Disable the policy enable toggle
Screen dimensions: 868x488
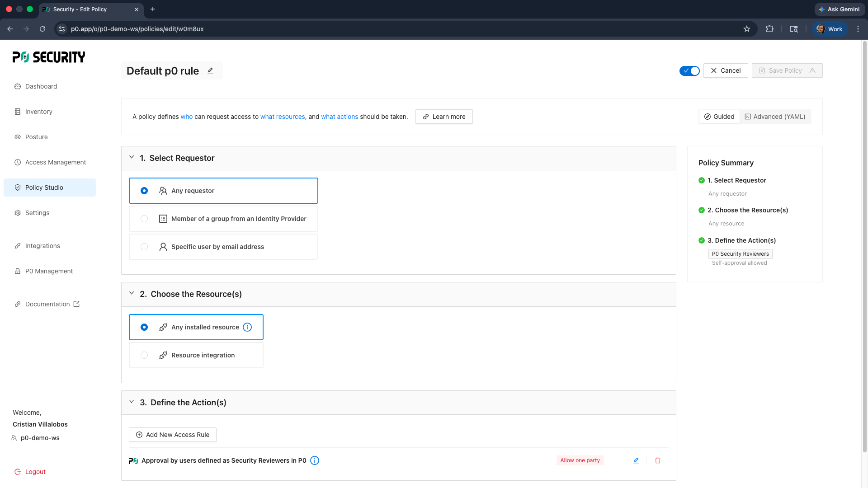click(689, 70)
